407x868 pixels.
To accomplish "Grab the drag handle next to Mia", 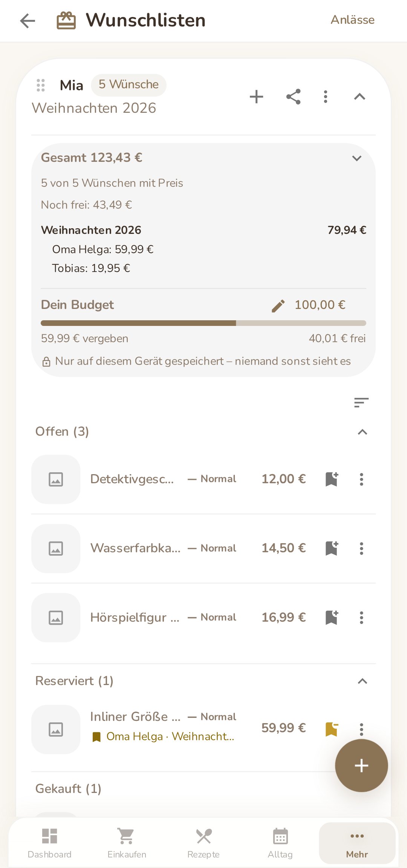I will click(x=41, y=85).
